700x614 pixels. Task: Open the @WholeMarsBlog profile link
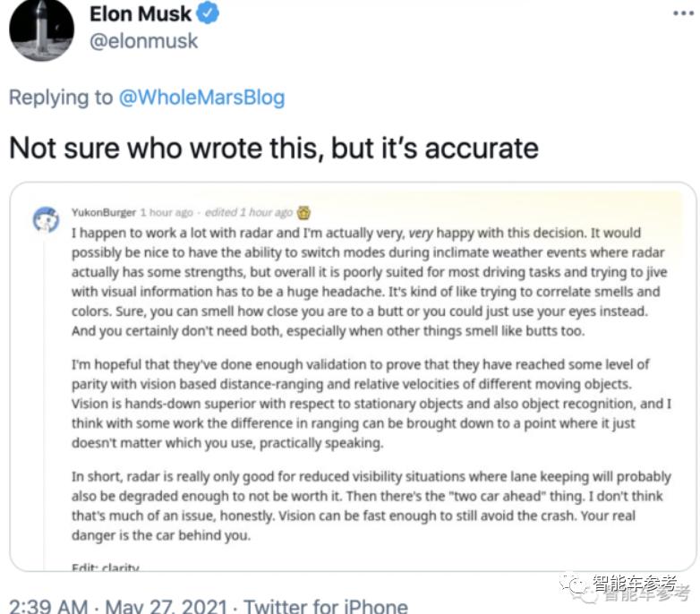pyautogui.click(x=201, y=98)
